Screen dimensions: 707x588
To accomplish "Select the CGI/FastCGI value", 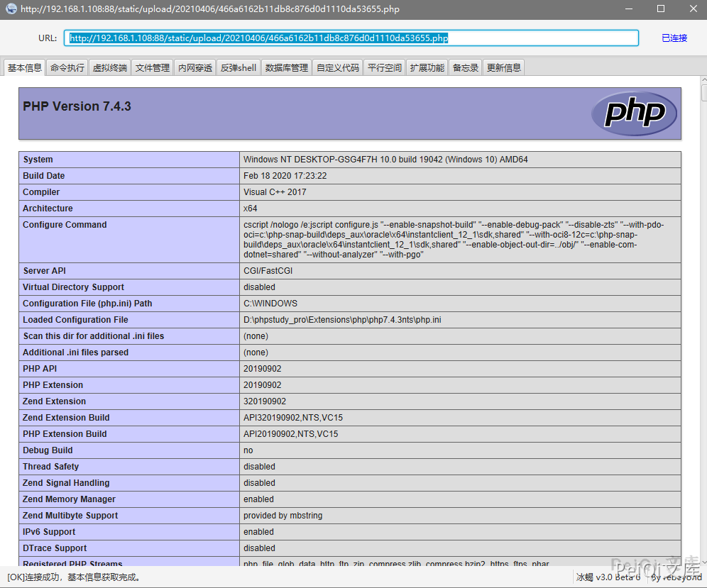I will [x=268, y=271].
